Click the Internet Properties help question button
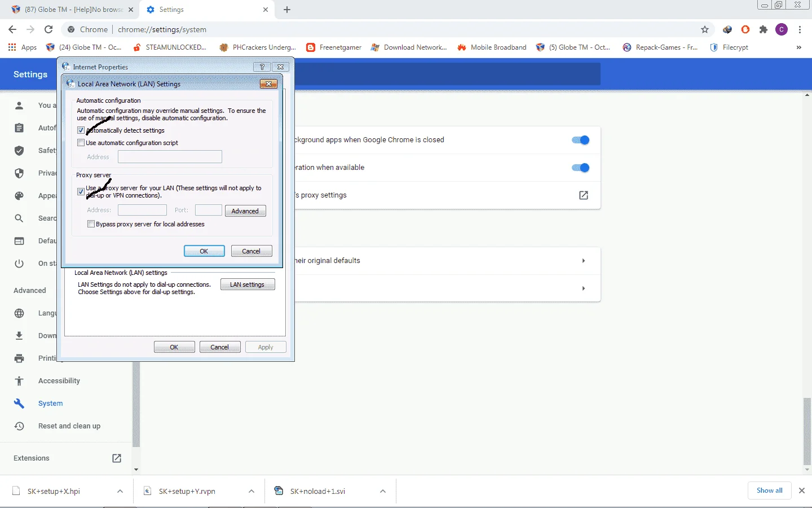The image size is (812, 508). tap(262, 67)
